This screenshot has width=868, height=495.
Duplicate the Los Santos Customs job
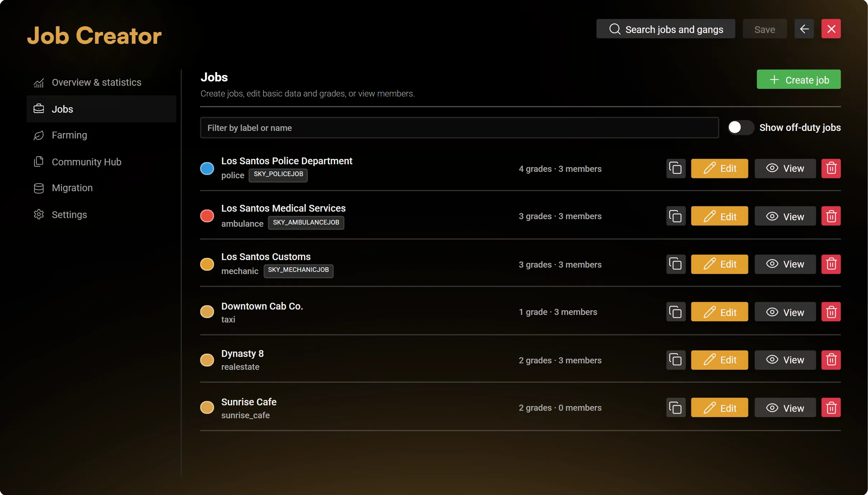(676, 264)
